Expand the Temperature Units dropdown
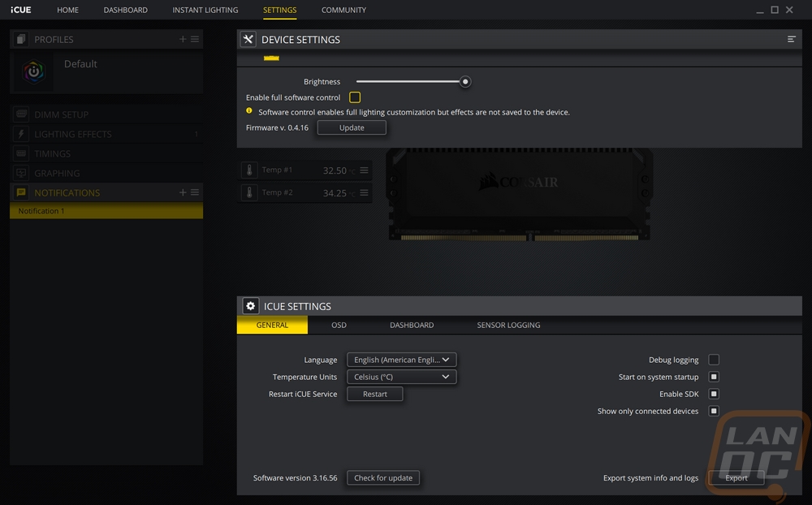The height and width of the screenshot is (505, 812). pyautogui.click(x=401, y=377)
